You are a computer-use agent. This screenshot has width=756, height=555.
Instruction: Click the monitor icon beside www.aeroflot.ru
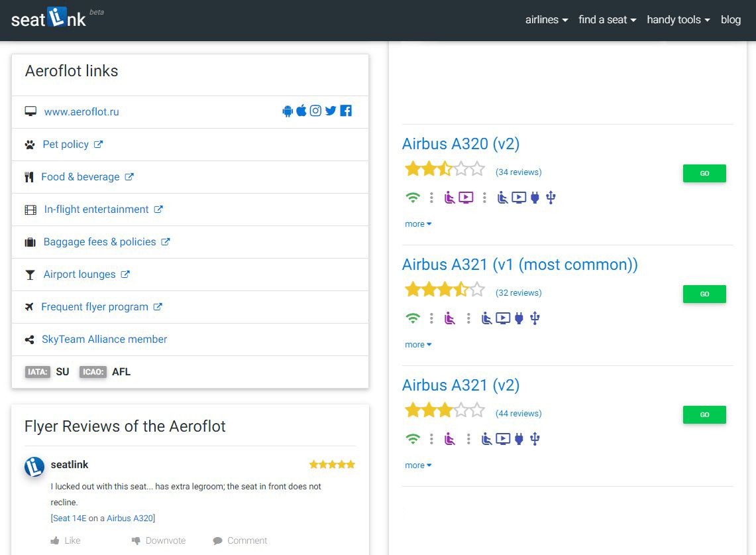30,111
